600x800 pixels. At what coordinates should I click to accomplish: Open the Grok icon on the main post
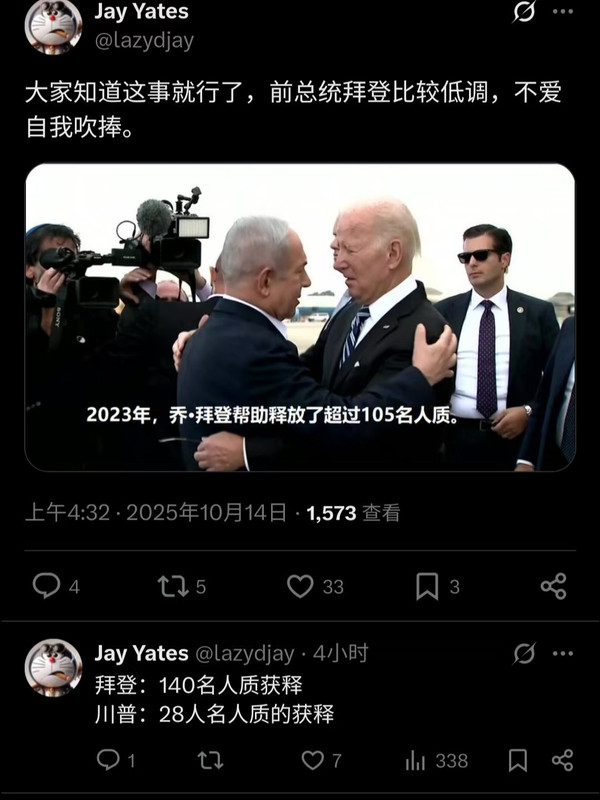(523, 11)
